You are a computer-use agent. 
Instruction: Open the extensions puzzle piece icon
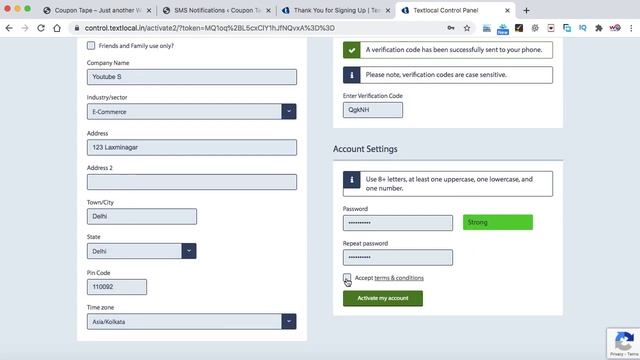(x=599, y=28)
